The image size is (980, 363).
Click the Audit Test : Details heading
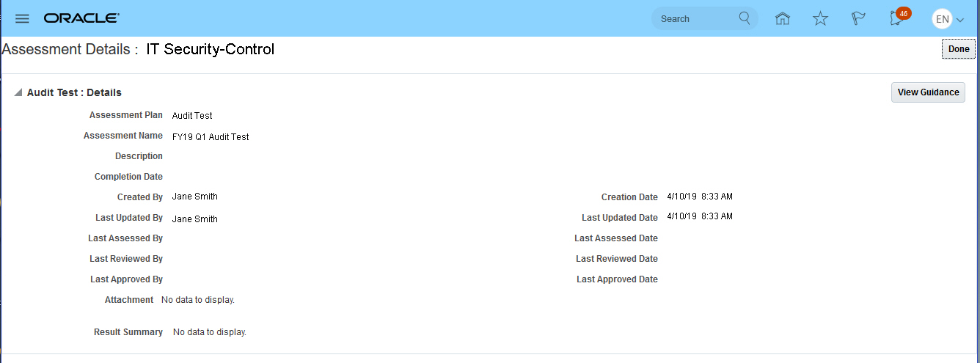[x=74, y=92]
